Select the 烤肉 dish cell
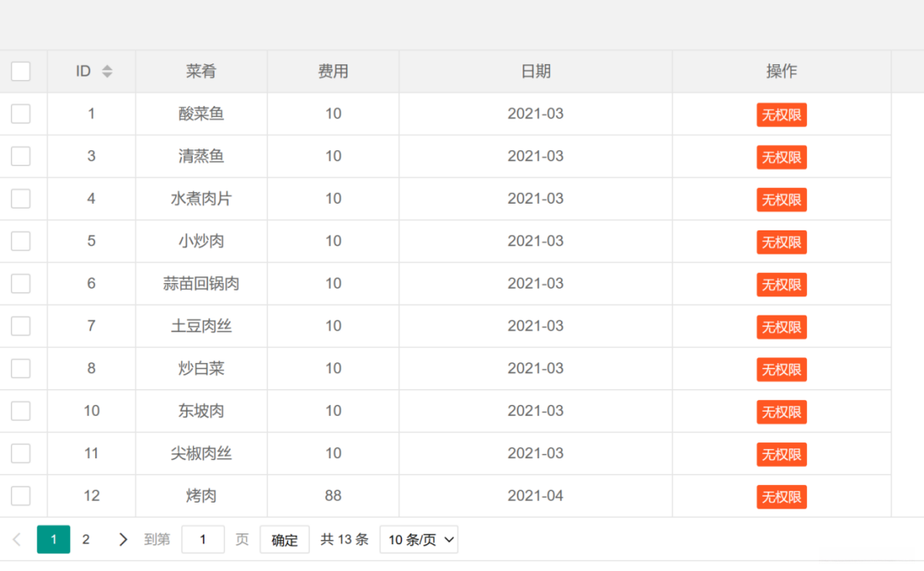Screen dimensions: 924x571 [x=201, y=496]
